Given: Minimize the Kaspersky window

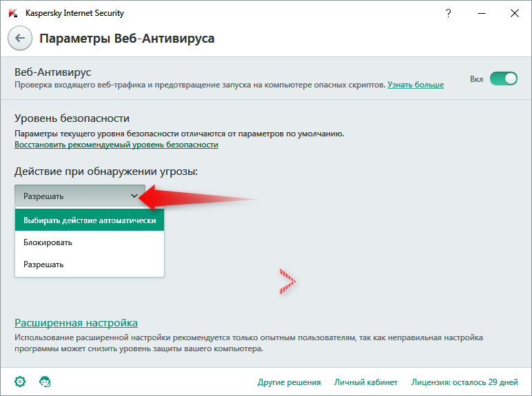Looking at the screenshot, I should point(482,13).
